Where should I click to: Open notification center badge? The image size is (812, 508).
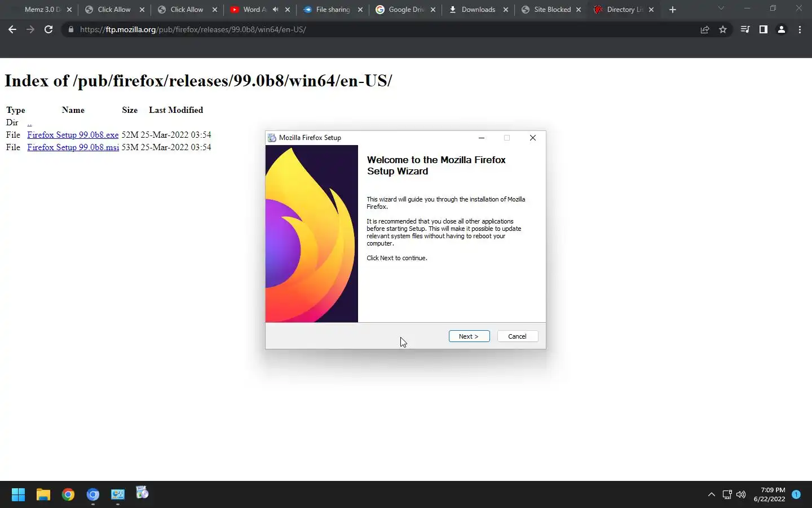[x=796, y=494]
